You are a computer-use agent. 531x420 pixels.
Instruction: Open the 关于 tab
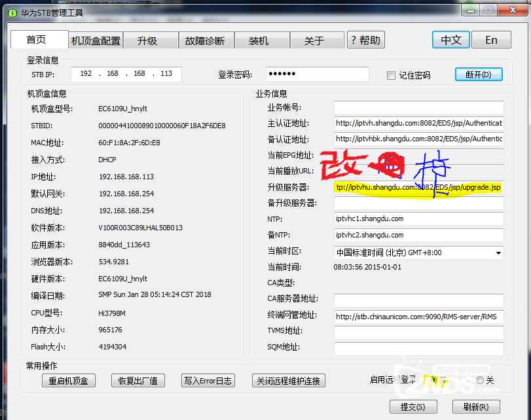pyautogui.click(x=318, y=41)
